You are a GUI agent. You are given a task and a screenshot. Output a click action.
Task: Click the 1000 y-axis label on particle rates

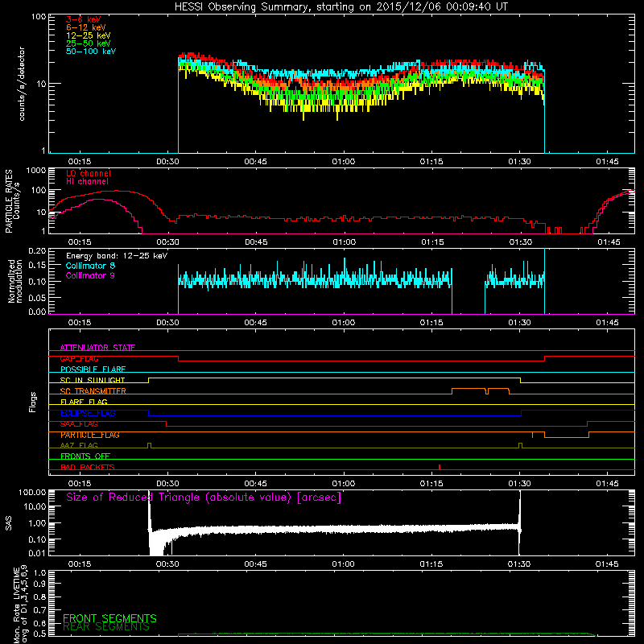pos(36,171)
